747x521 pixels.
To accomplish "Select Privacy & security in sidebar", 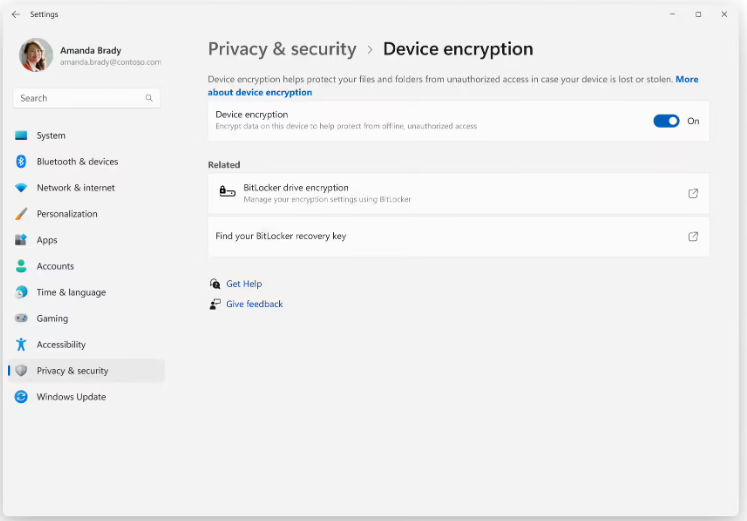I will click(72, 371).
